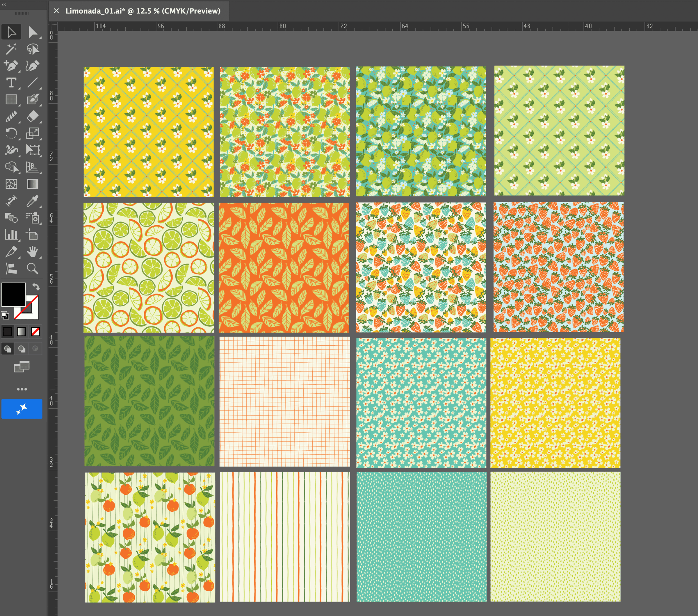Collapse toolbar with double-arrow chevron
Viewport: 698px width, 616px height.
click(x=4, y=4)
